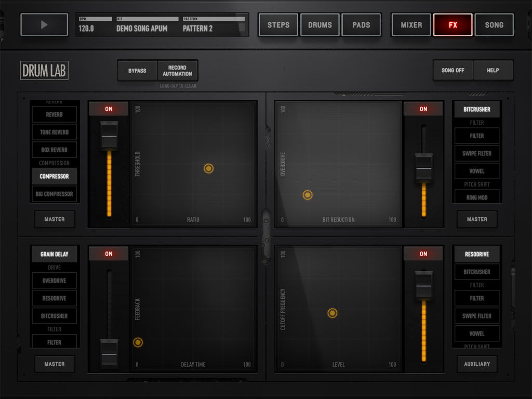Disable the BITCRUSHER with its ON button
Image resolution: width=532 pixels, height=399 pixels.
[423, 109]
